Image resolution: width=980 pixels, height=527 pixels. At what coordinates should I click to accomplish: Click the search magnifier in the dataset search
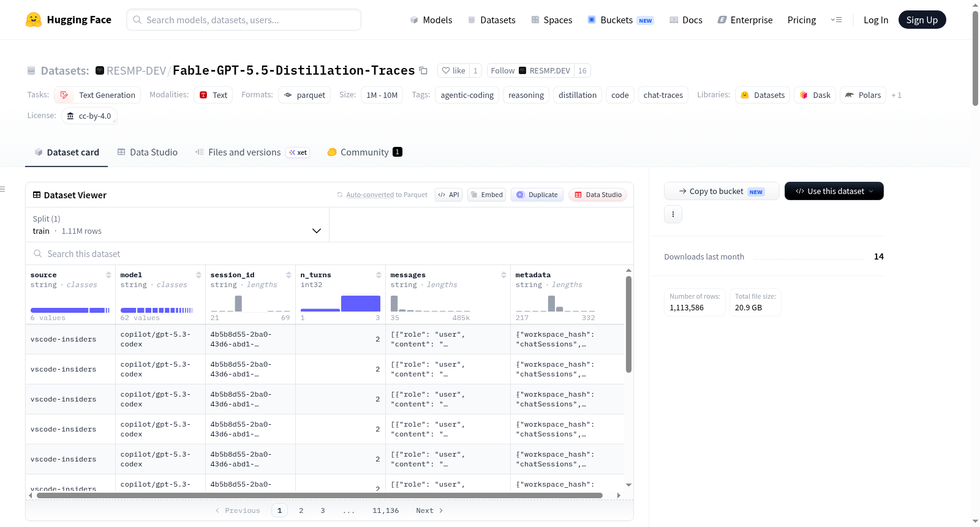(38, 253)
